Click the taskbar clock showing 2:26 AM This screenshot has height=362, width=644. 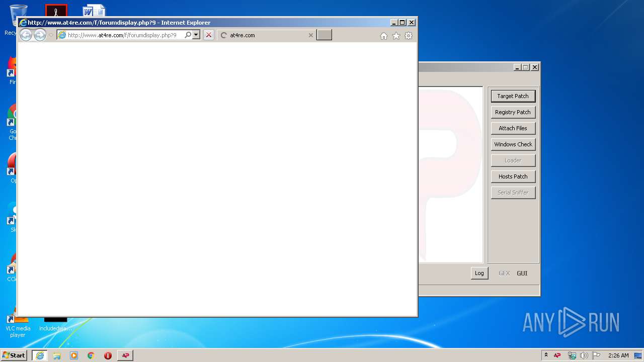point(618,355)
